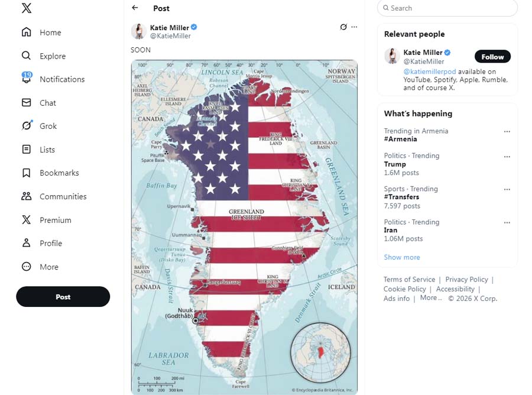Open more options on Katie Miller's post
532x395 pixels.
click(x=354, y=27)
